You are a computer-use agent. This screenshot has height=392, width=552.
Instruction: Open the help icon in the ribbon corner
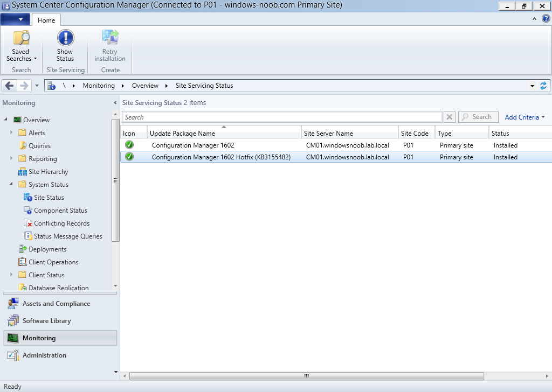click(x=546, y=19)
